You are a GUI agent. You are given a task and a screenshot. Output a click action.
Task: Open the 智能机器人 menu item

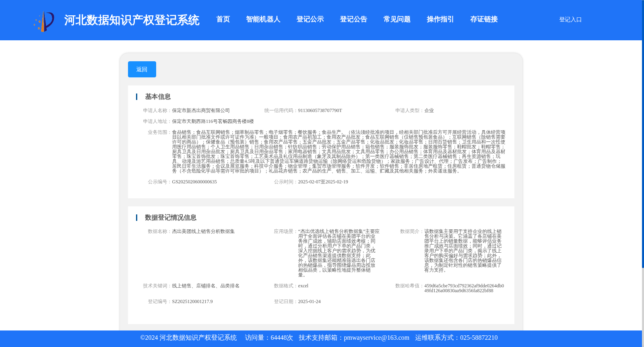263,19
